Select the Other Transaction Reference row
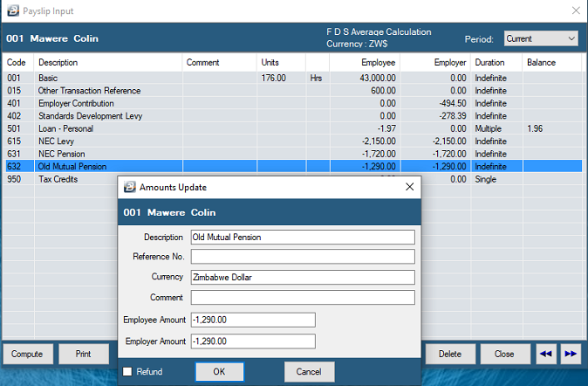This screenshot has width=588, height=386. tap(294, 91)
